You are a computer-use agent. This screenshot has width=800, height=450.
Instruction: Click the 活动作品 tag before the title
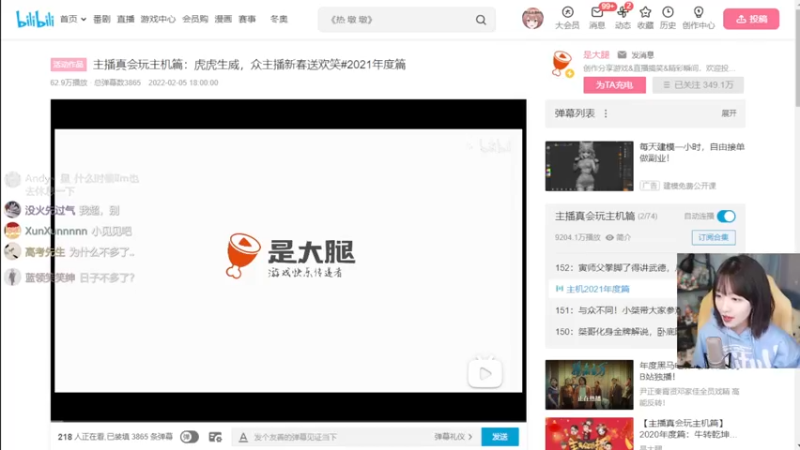pos(68,65)
